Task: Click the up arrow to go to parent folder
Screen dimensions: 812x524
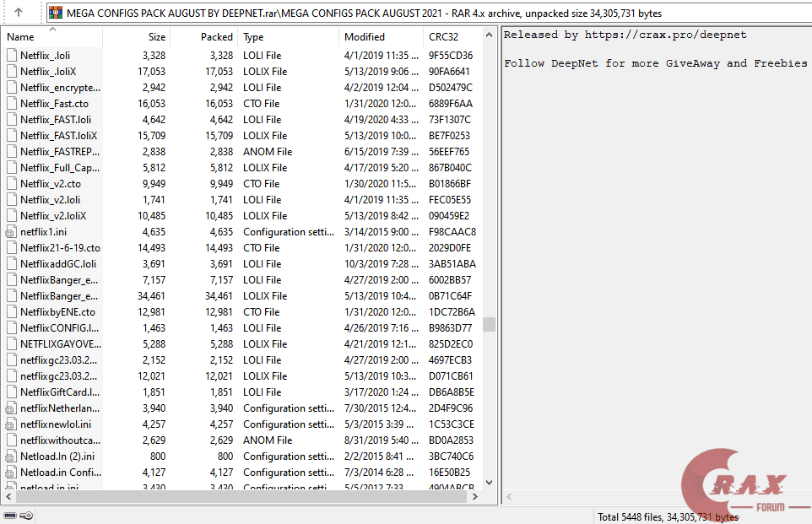Action: coord(19,13)
